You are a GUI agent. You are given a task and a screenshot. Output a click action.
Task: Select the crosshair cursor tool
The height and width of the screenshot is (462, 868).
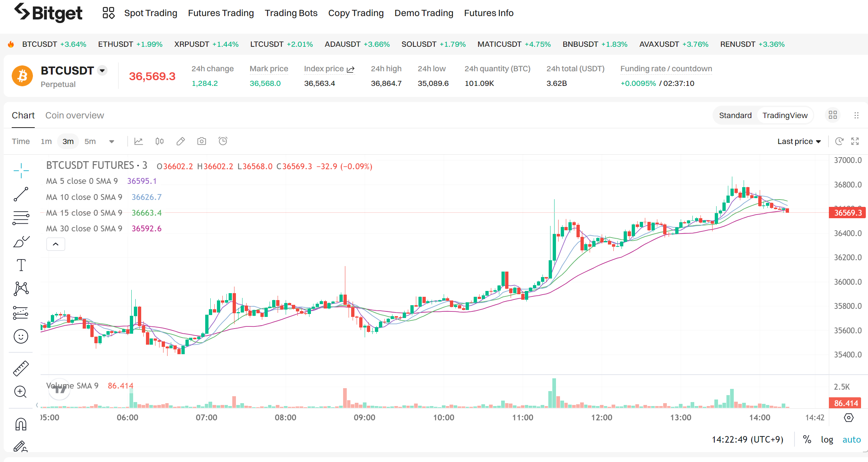(21, 171)
